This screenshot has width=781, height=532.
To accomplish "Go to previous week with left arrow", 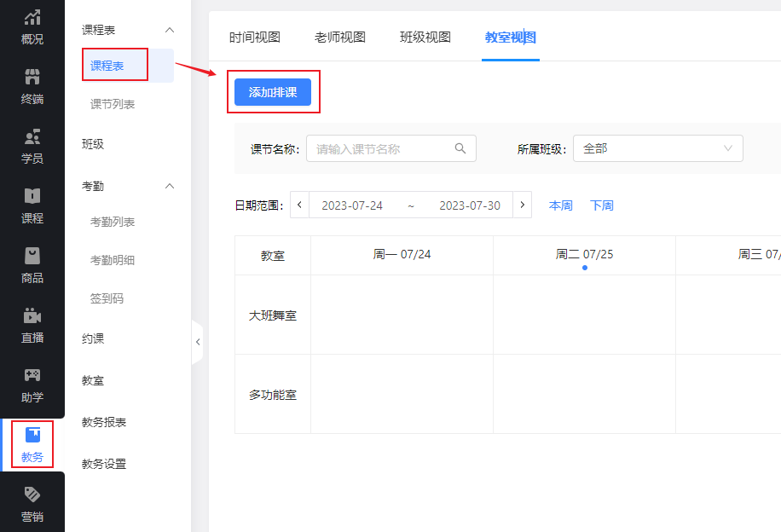I will 299,205.
